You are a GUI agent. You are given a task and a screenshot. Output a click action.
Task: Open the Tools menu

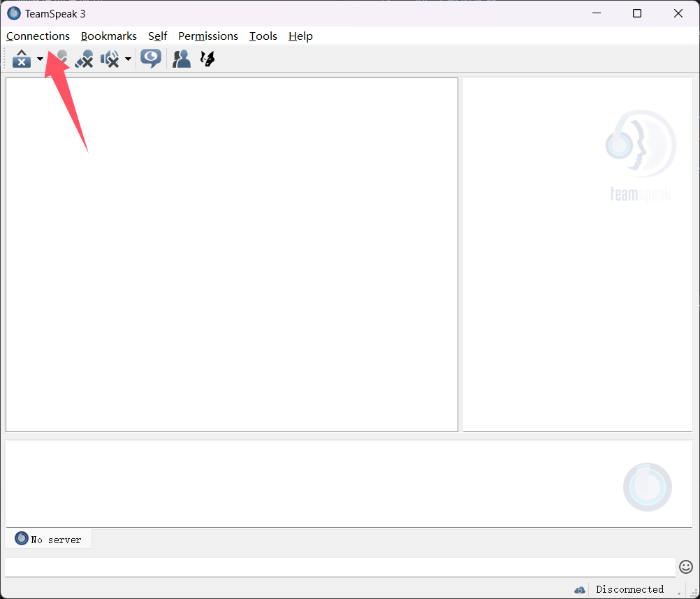tap(263, 36)
